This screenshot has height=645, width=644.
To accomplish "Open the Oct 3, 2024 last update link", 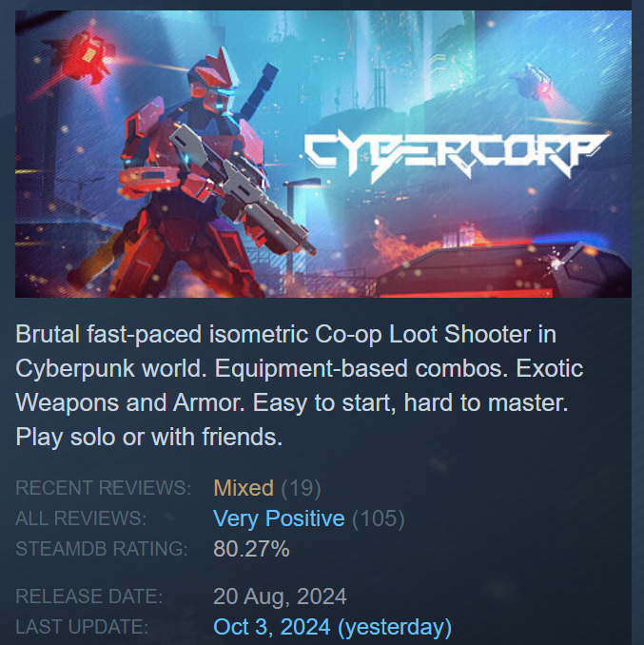I will pyautogui.click(x=332, y=627).
